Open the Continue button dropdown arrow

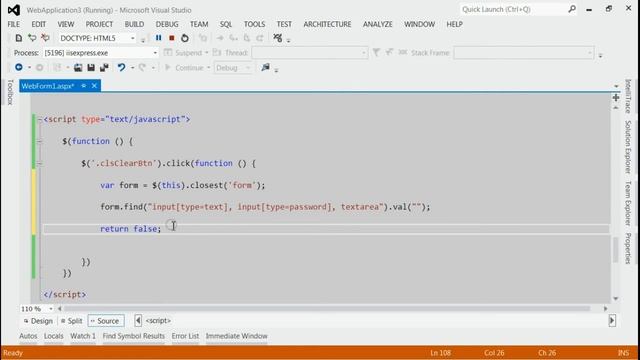click(209, 68)
